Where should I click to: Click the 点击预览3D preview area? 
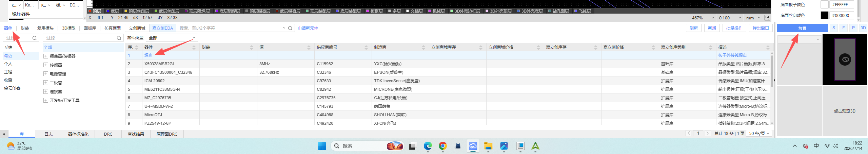[x=845, y=111]
